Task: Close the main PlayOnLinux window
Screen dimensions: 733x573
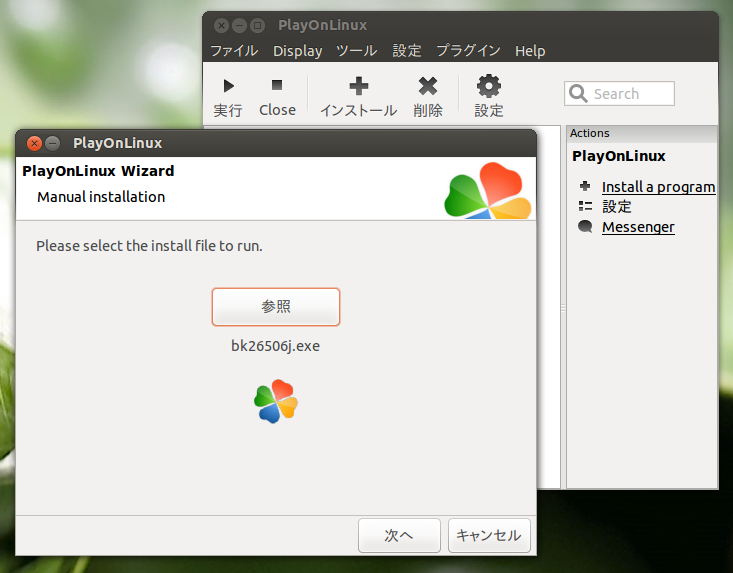Action: click(x=222, y=25)
